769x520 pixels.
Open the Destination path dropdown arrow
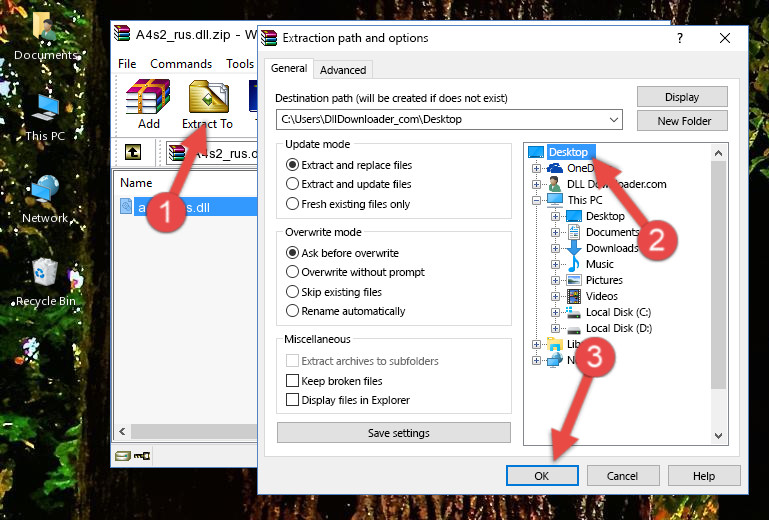[x=614, y=120]
